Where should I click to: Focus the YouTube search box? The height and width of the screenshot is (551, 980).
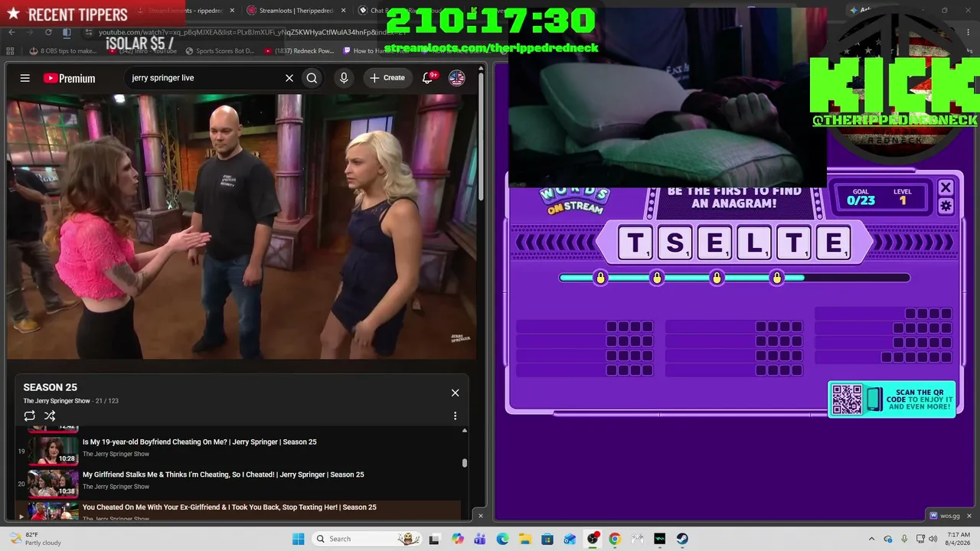click(x=205, y=78)
